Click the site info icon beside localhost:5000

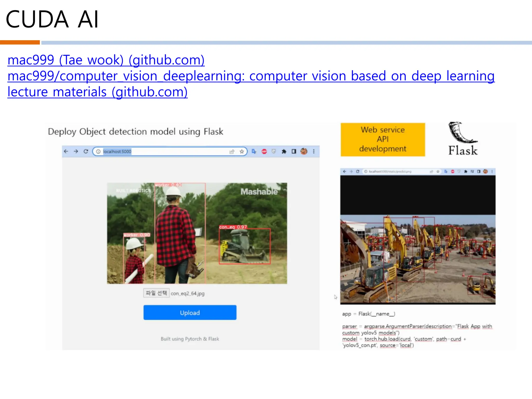pos(98,151)
